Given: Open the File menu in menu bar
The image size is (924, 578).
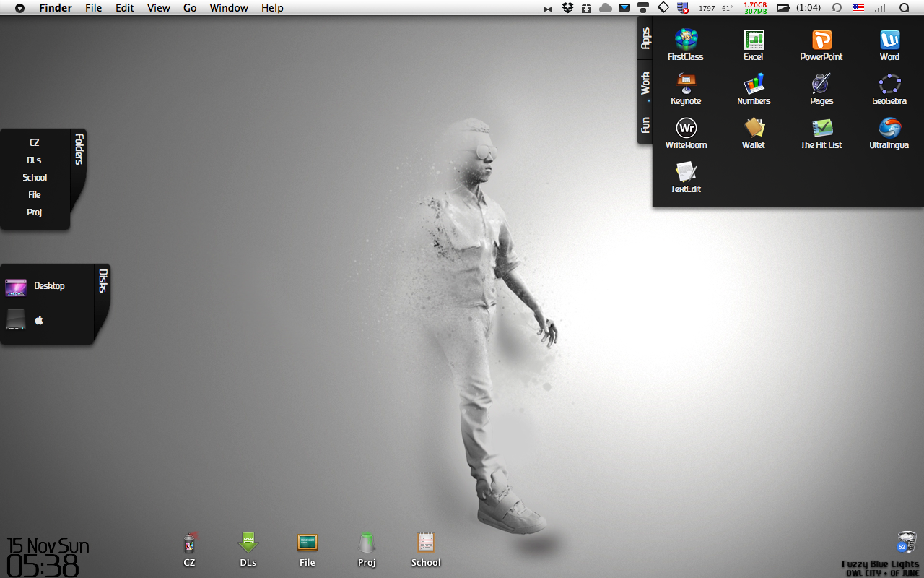Looking at the screenshot, I should [x=93, y=8].
